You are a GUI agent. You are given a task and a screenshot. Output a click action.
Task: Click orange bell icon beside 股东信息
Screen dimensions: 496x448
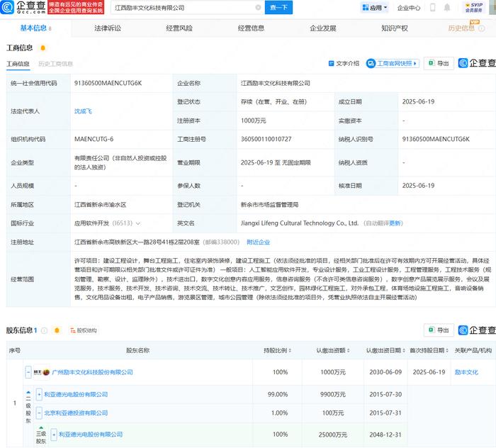[x=57, y=330]
